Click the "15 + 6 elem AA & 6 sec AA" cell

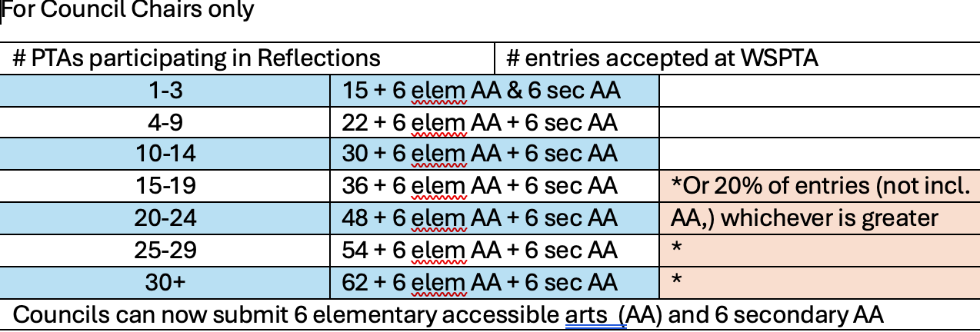[x=482, y=91]
